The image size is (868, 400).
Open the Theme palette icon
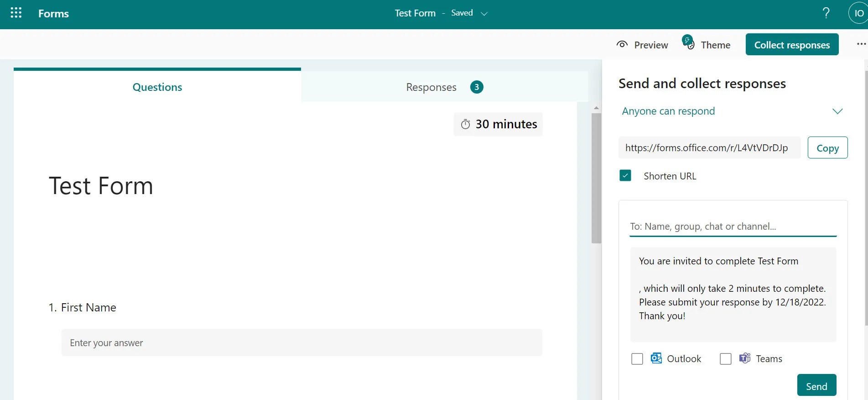coord(688,42)
